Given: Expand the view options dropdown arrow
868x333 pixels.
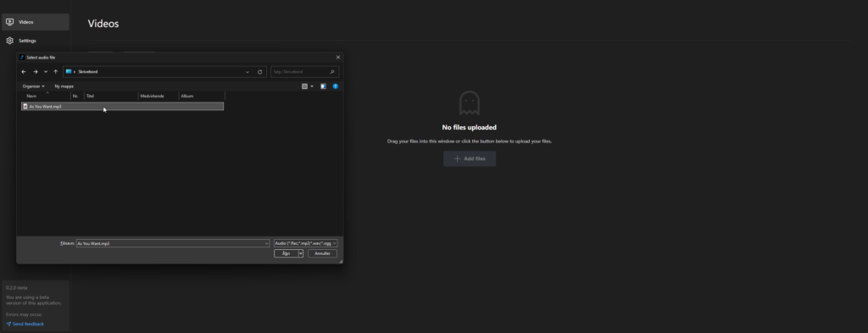Looking at the screenshot, I should (312, 86).
